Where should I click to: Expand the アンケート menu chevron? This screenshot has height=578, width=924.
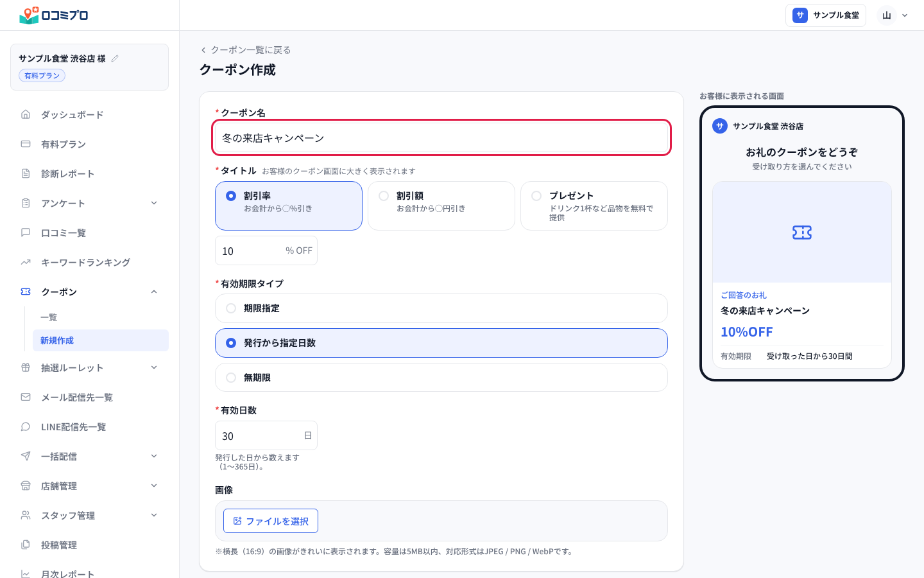(x=154, y=203)
